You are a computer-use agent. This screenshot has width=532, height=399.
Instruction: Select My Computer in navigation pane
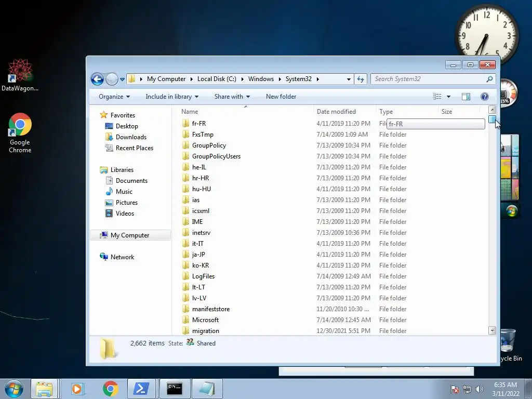[x=130, y=235]
